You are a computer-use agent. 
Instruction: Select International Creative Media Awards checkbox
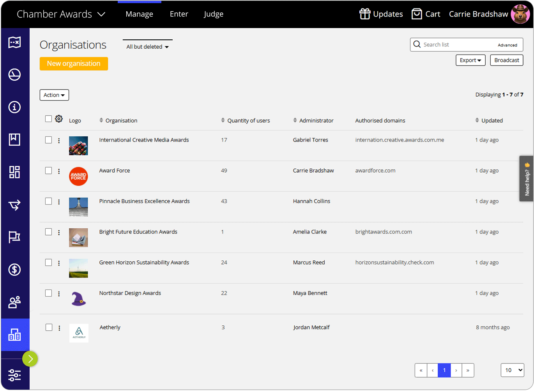48,140
